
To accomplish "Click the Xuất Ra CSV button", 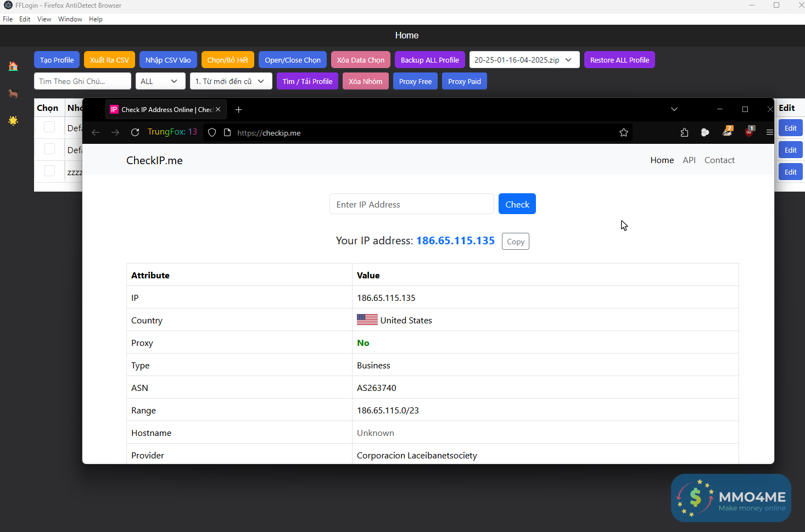I will [109, 60].
